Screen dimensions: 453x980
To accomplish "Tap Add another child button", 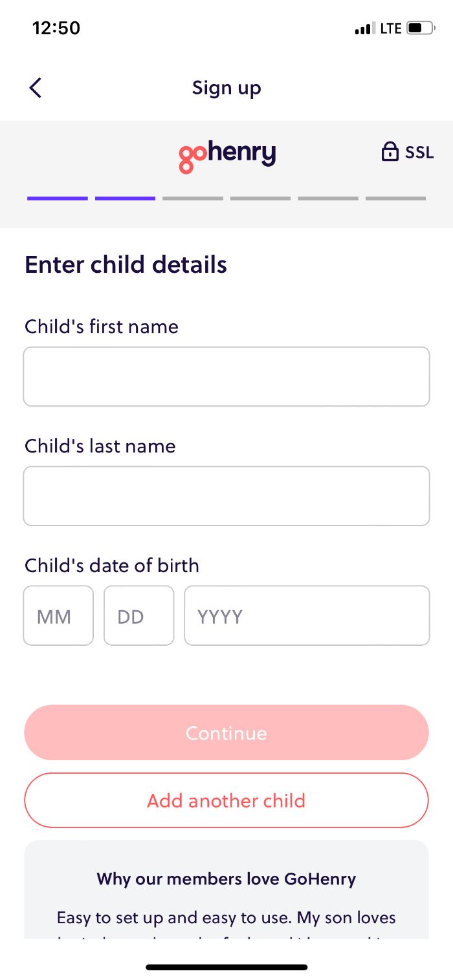I will click(226, 800).
